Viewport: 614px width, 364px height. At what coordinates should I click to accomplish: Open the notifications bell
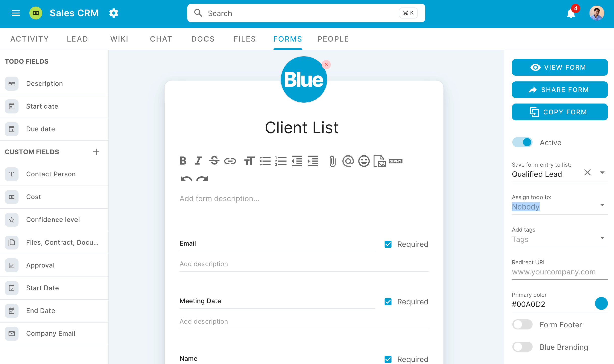tap(571, 13)
